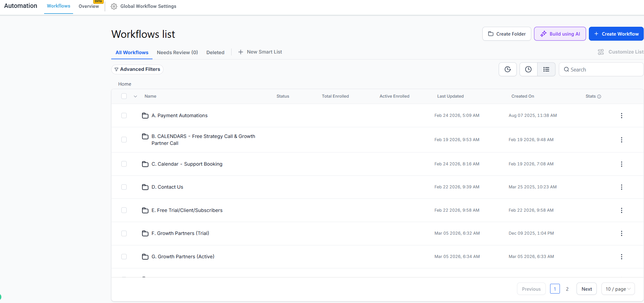The height and width of the screenshot is (303, 644).
Task: Click the folder icon for D. Contact Us
Action: (x=145, y=187)
